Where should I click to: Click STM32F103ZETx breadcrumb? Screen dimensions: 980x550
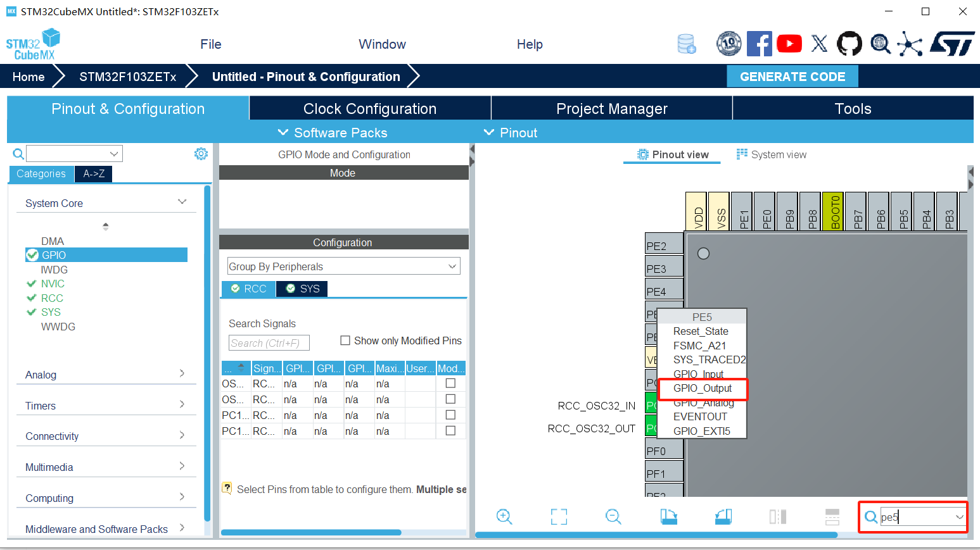(x=128, y=77)
